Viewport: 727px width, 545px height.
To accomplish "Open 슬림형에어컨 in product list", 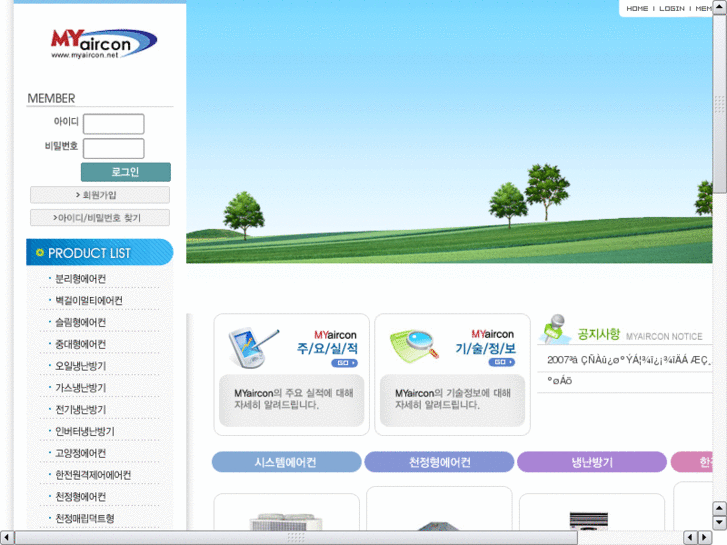I will point(80,322).
